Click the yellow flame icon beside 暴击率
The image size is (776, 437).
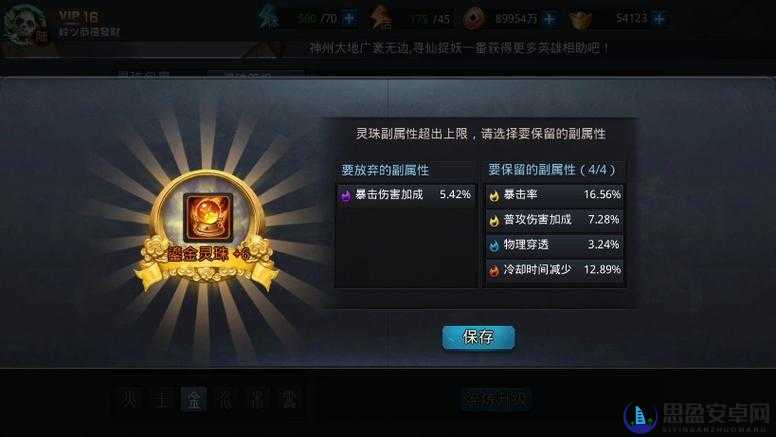tap(494, 196)
